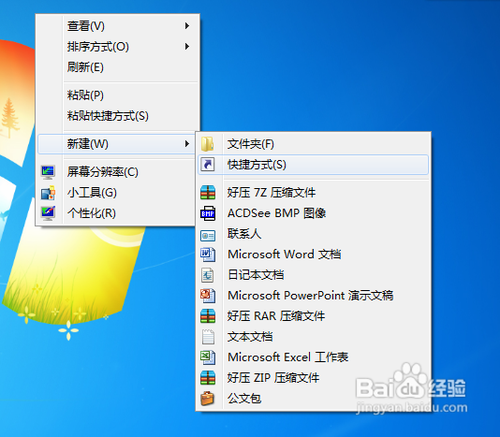Click the 好压 7Z archive icon

click(208, 192)
